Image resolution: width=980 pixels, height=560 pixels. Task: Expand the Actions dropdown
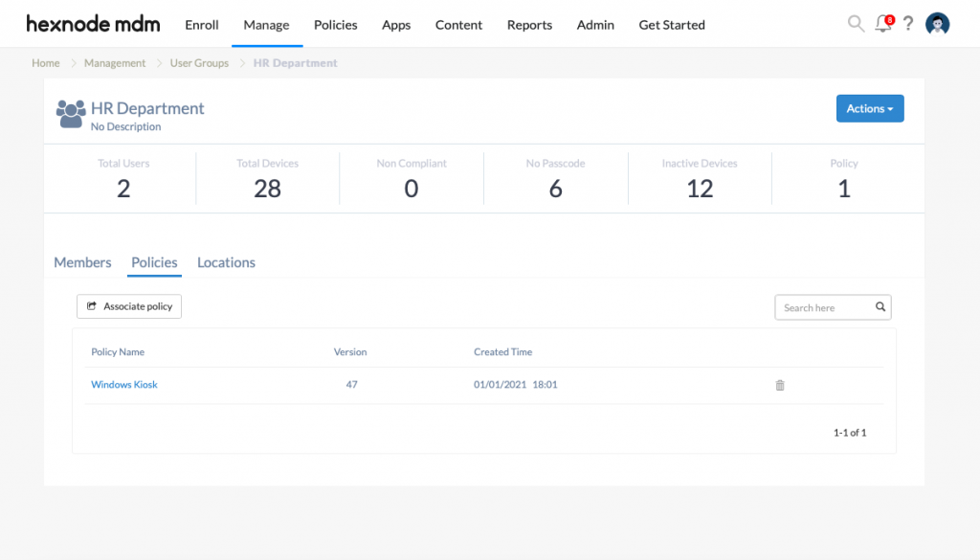[x=869, y=108]
